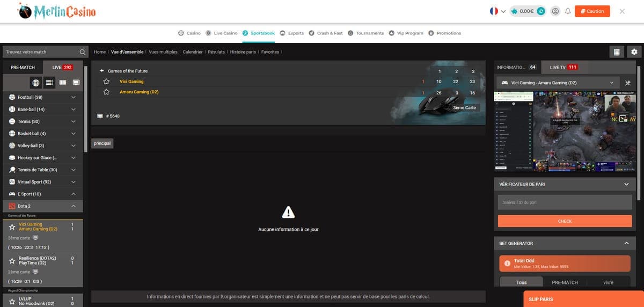Image resolution: width=644 pixels, height=307 pixels.
Task: Switch to the LIVE 292 tab
Action: [x=62, y=67]
